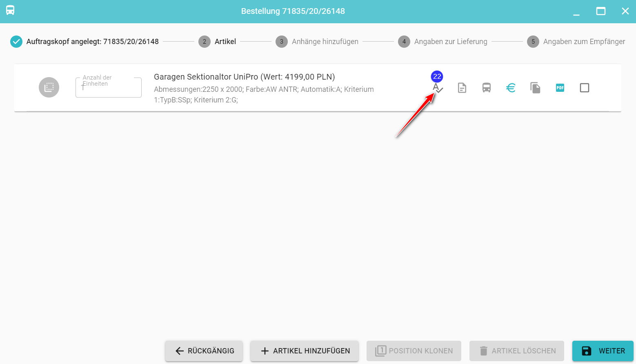Open the document notes icon in article row
This screenshot has width=636, height=364.
click(x=462, y=88)
